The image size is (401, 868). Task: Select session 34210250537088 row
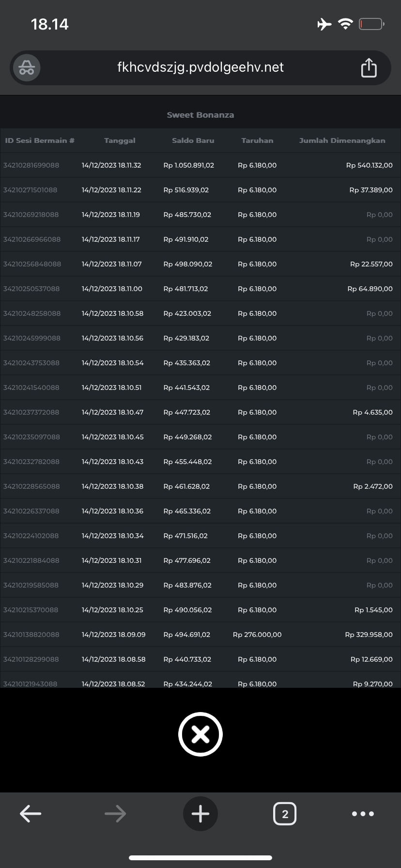tap(31, 289)
